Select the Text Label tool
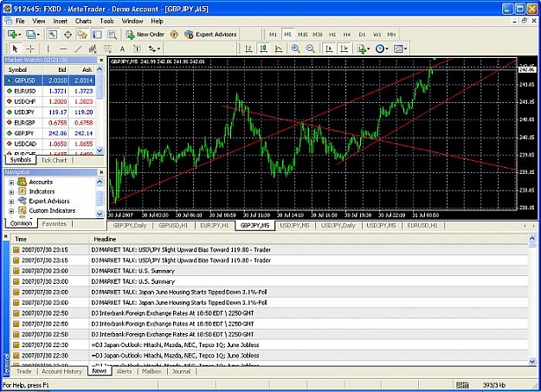Image resolution: width=541 pixels, height=392 pixels. (x=137, y=48)
